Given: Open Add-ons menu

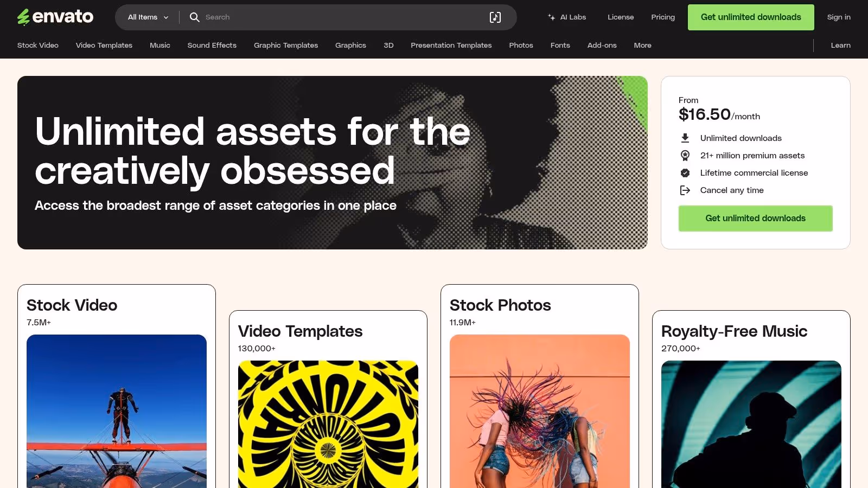Looking at the screenshot, I should (x=602, y=46).
